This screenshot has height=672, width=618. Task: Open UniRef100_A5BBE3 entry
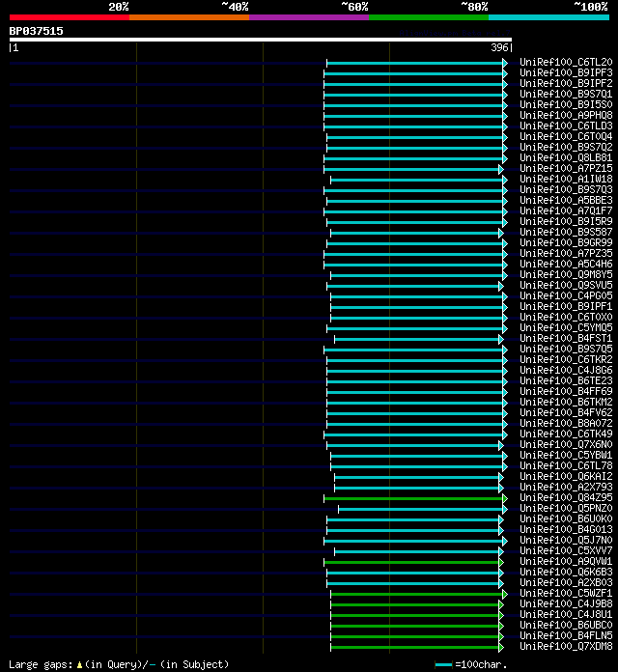pyautogui.click(x=566, y=201)
